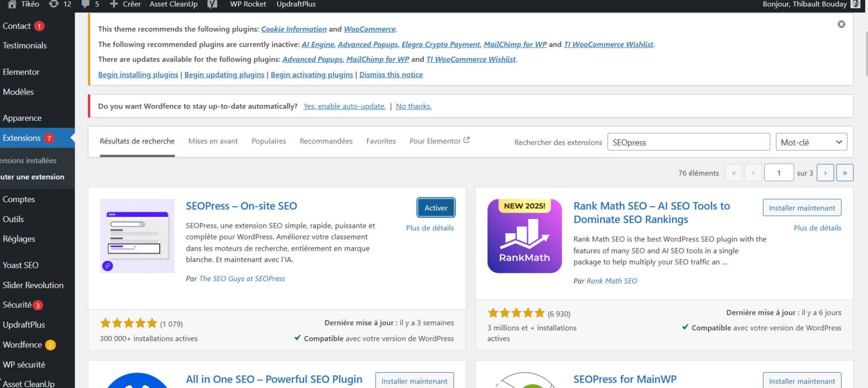This screenshot has height=388, width=868.
Task: Open external link icon beside Pour Elementor
Action: pos(466,140)
